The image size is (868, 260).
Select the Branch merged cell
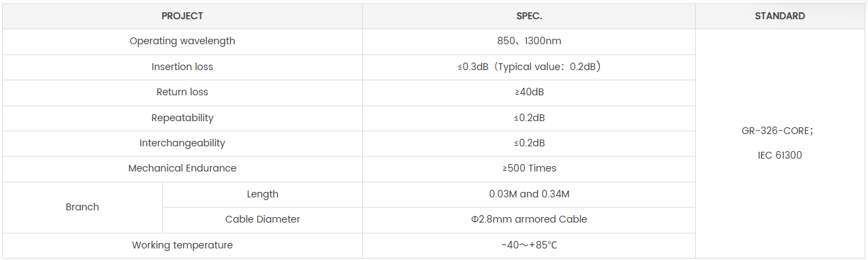click(82, 207)
